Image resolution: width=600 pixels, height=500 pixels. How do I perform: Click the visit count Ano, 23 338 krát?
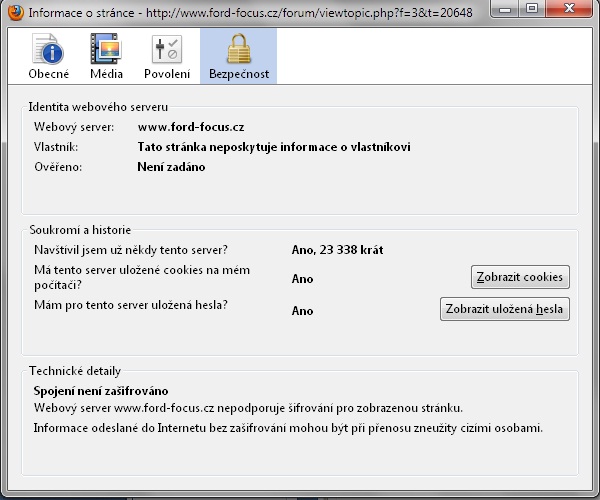tap(337, 250)
